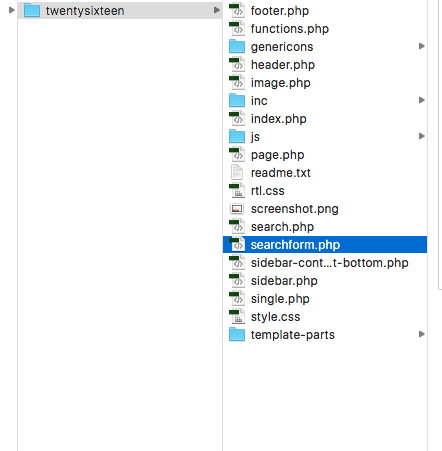Expand the twentysixteen disclosure triangle

coord(12,10)
